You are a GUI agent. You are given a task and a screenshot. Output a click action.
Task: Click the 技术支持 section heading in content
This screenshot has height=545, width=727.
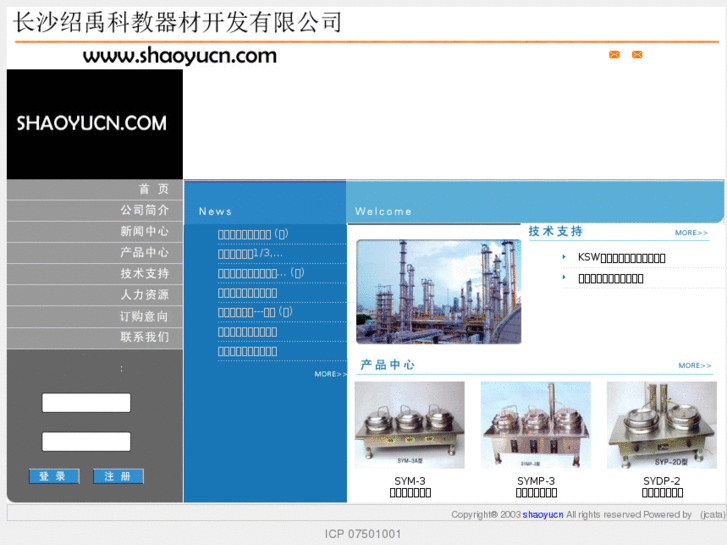[x=555, y=231]
